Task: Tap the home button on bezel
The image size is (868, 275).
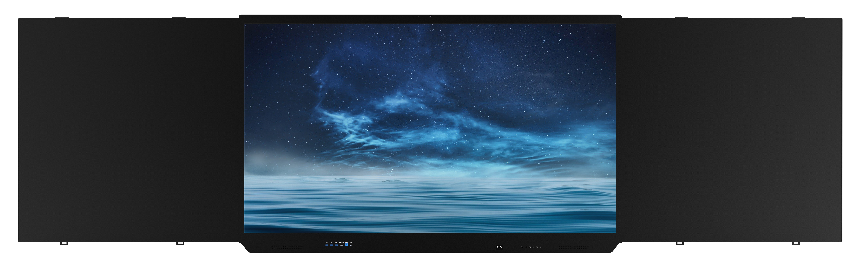Action: point(527,247)
